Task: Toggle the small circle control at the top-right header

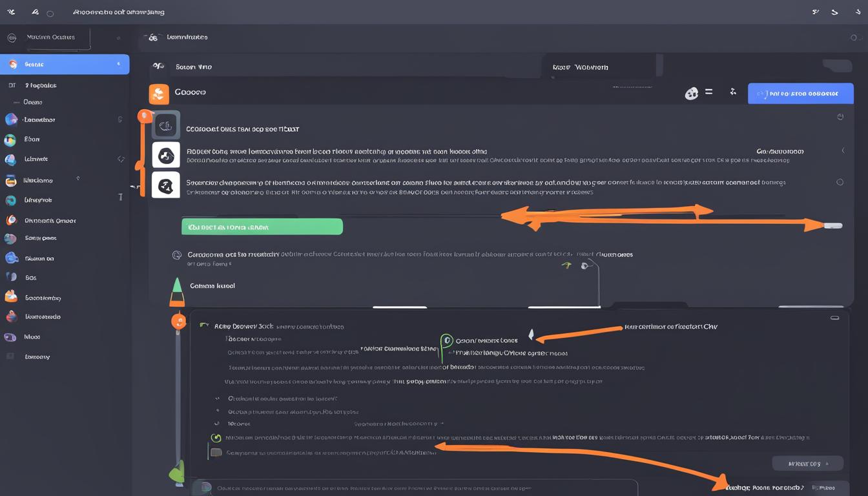Action: tap(854, 38)
